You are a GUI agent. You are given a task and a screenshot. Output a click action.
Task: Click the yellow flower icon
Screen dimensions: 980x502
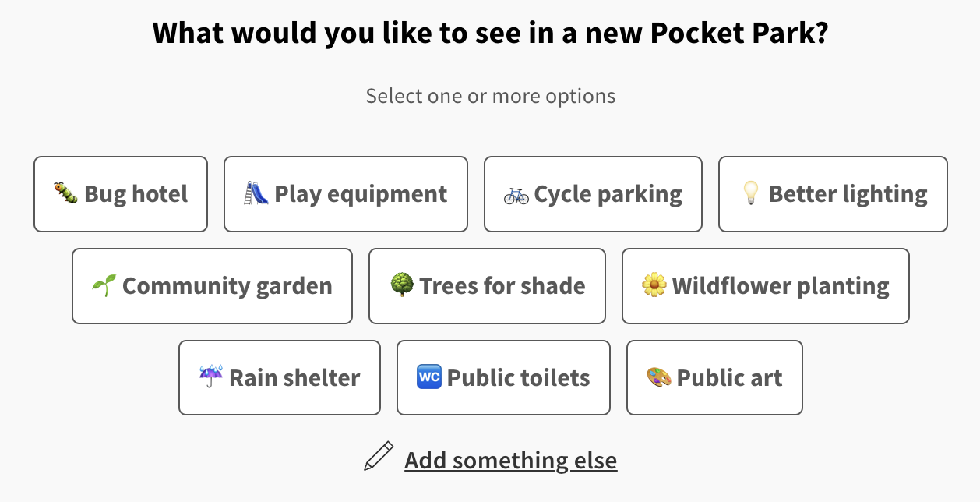pyautogui.click(x=654, y=285)
